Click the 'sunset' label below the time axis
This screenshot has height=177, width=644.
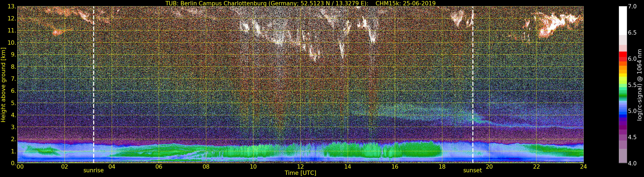point(473,171)
